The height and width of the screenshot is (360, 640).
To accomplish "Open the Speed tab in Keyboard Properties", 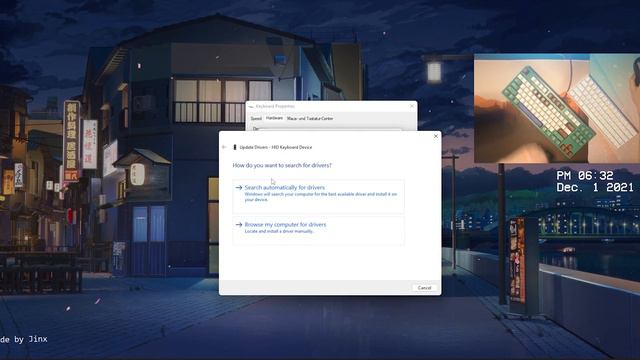I will tap(256, 118).
